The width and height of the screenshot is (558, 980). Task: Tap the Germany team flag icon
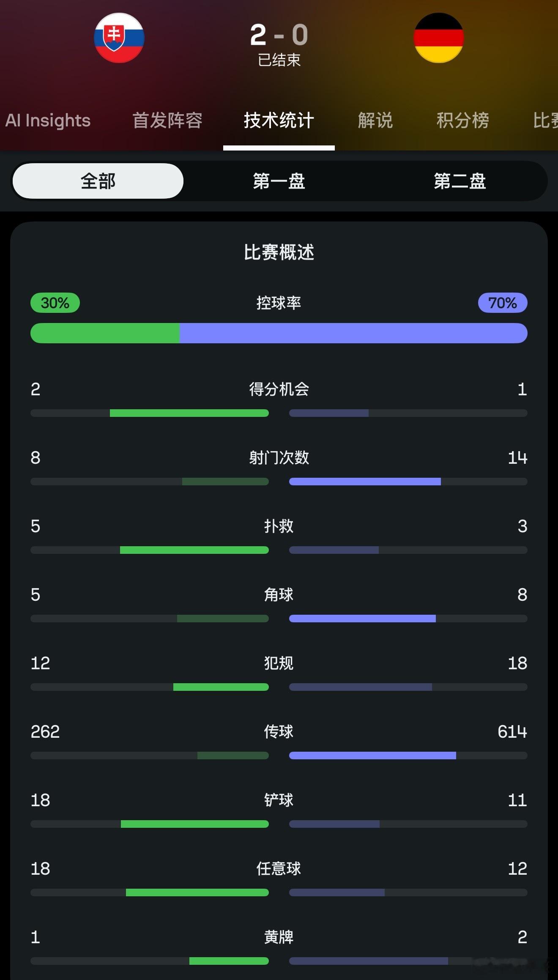point(439,38)
